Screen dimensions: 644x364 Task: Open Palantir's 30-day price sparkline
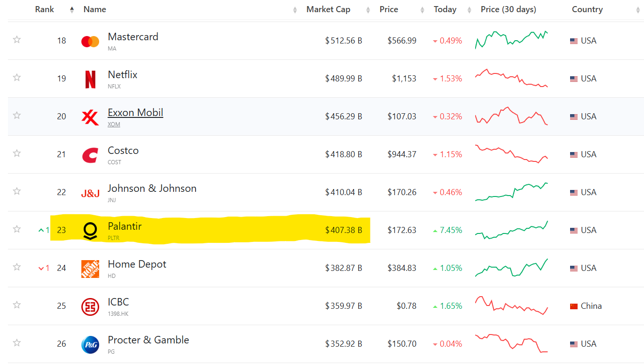tap(512, 230)
